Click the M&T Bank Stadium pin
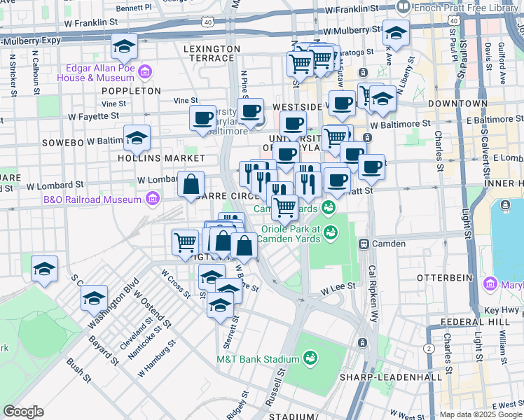 [310, 359]
